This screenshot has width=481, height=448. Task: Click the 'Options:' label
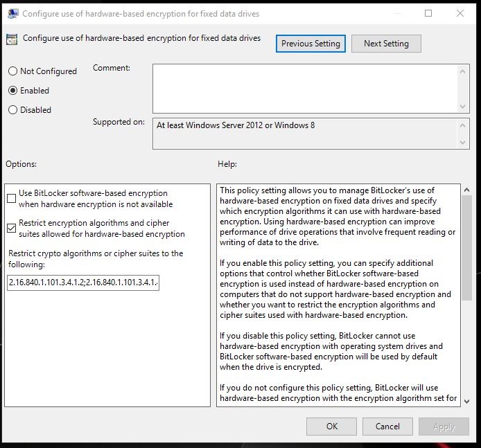[x=21, y=164]
